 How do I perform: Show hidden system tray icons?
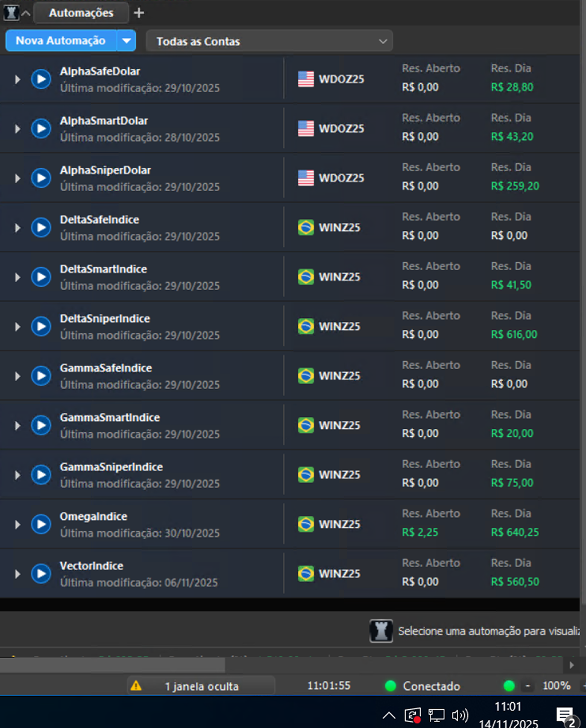click(389, 715)
